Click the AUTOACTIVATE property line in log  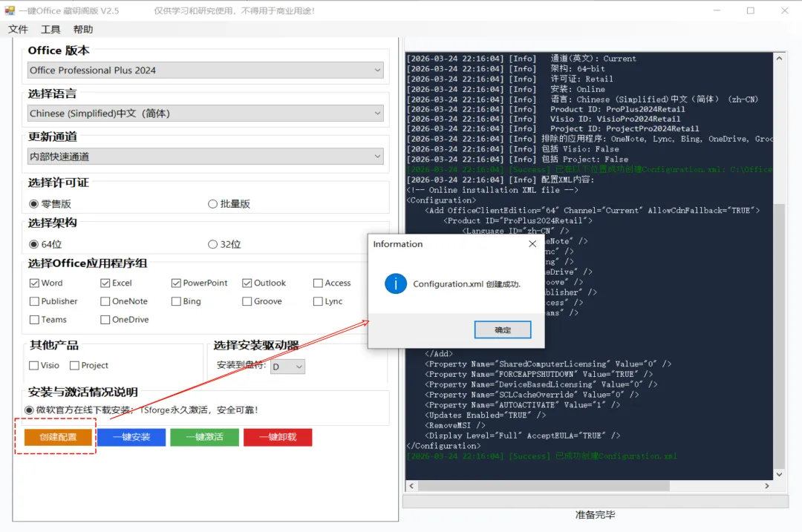click(522, 404)
